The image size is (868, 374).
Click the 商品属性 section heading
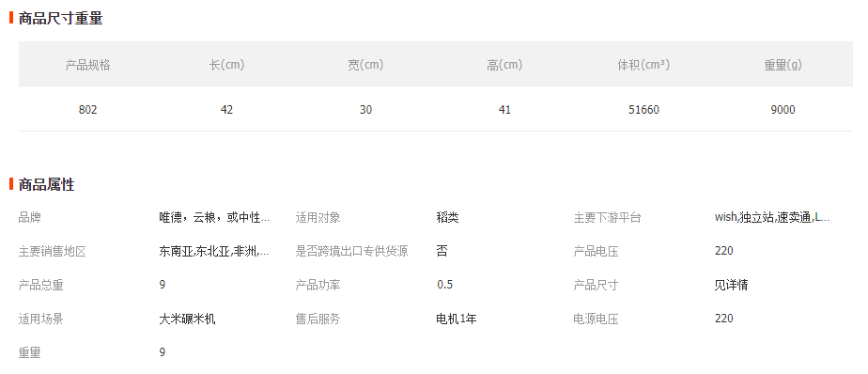click(x=47, y=184)
